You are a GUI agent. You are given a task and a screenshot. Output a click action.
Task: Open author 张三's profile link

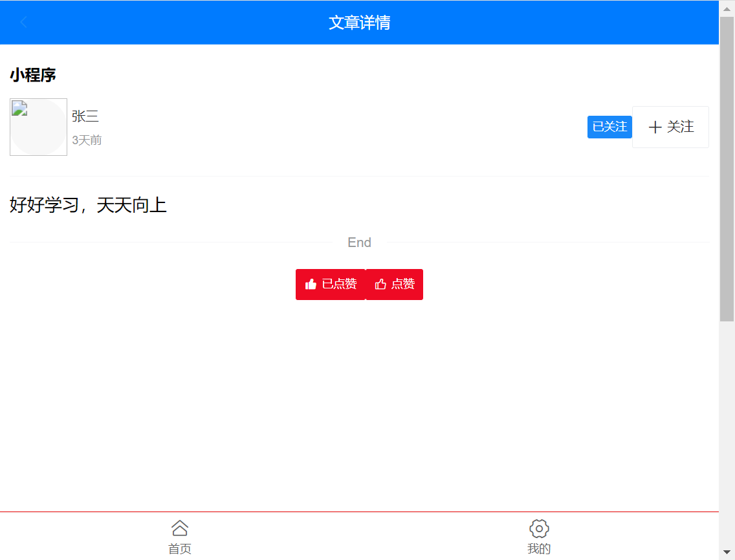tap(86, 116)
